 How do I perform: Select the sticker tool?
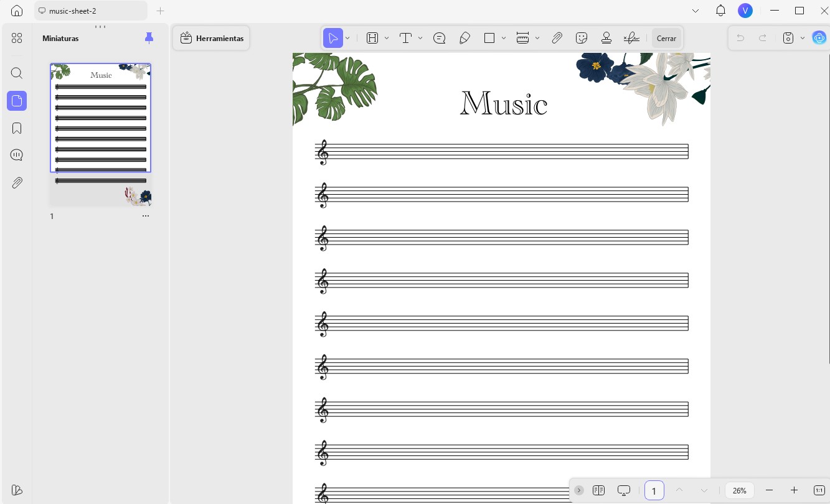[x=582, y=38]
